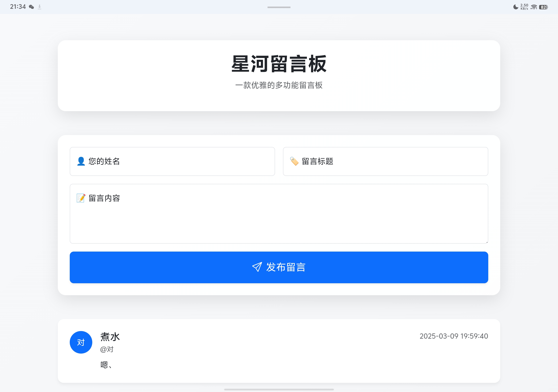Click the 发布留言 publish button

pos(279,267)
